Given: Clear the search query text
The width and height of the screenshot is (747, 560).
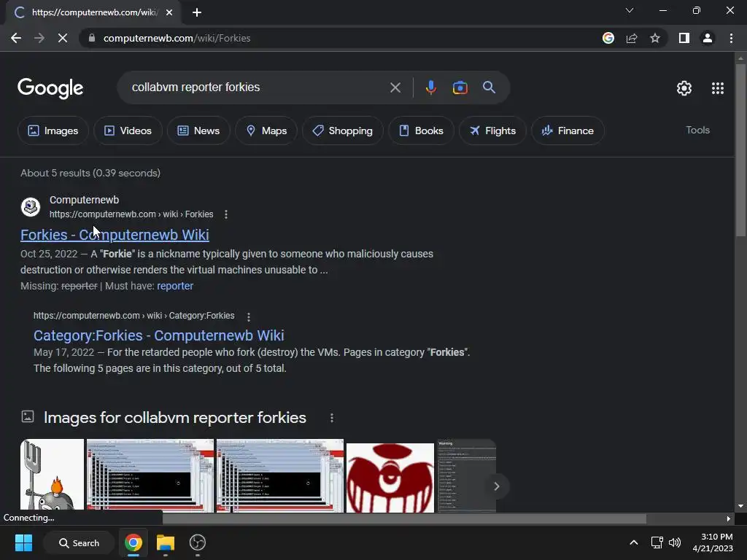Looking at the screenshot, I should point(395,87).
